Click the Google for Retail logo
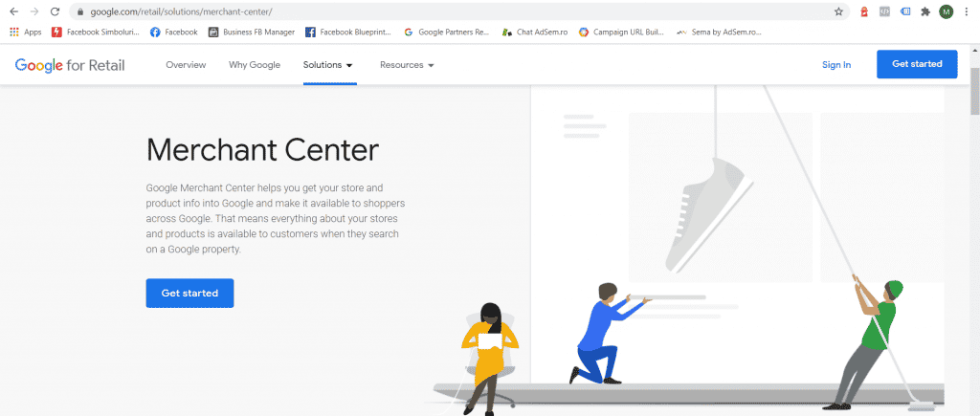The image size is (980, 416). pos(70,65)
